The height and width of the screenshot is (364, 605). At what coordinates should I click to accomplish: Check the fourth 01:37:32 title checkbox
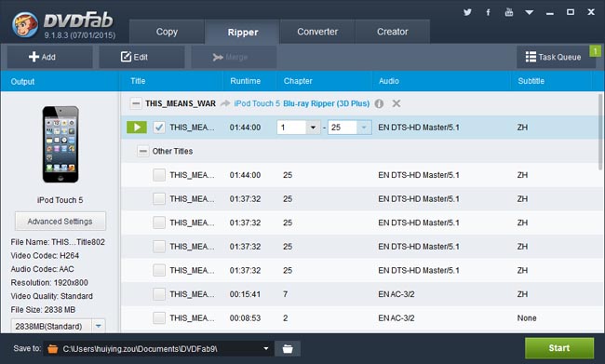(159, 270)
